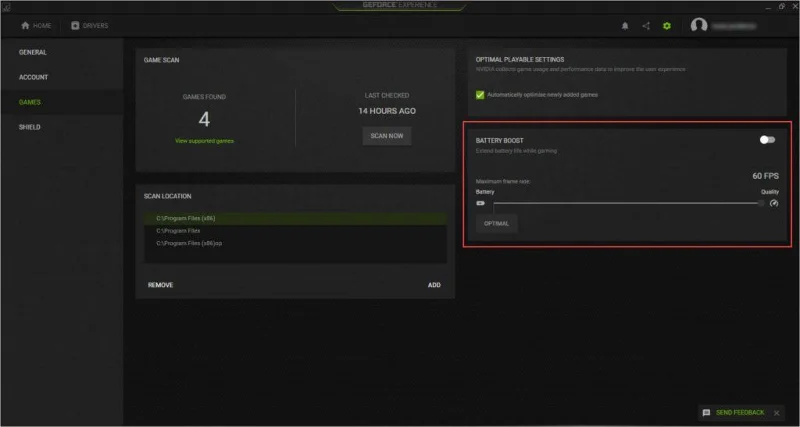
Task: Enable the Battery Boost toggle
Action: pos(767,140)
